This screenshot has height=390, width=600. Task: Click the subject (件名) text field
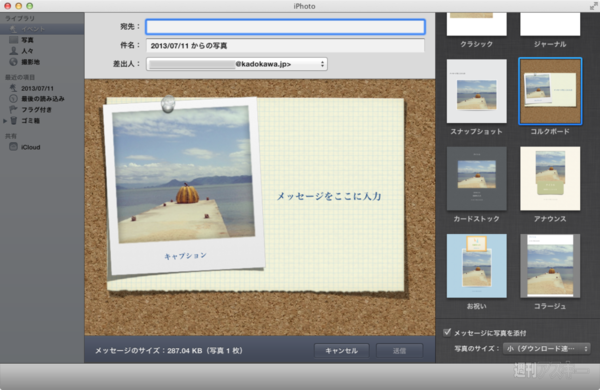coord(285,46)
